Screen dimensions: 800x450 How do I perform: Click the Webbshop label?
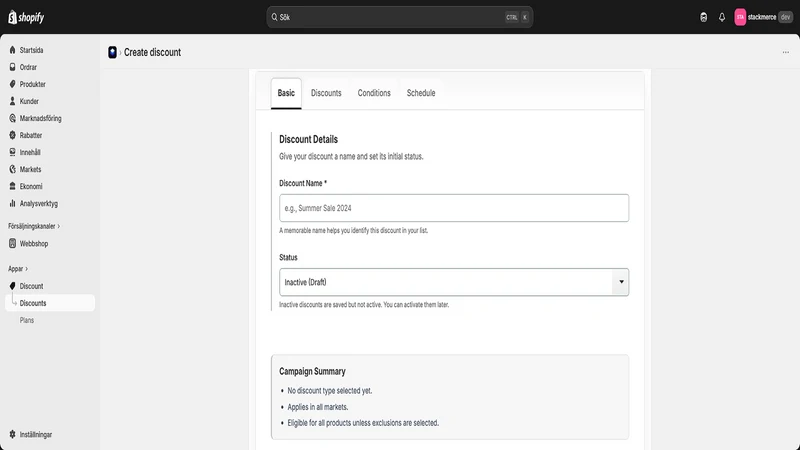[x=34, y=243]
